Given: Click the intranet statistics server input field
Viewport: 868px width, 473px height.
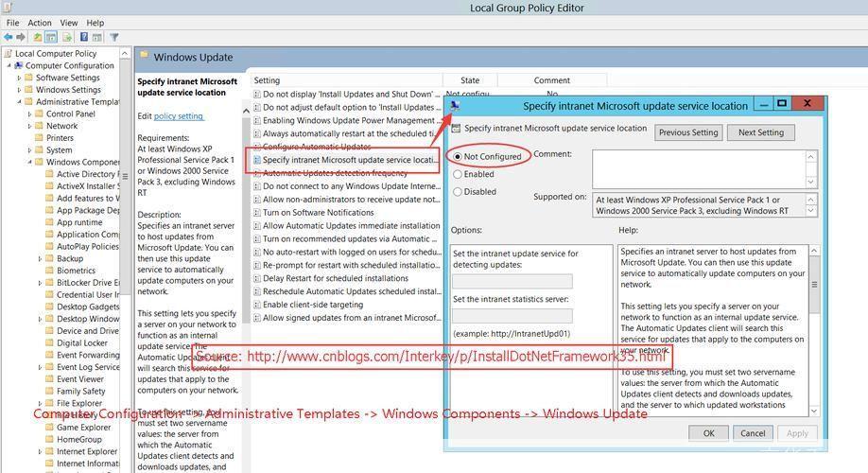Looking at the screenshot, I should [512, 316].
